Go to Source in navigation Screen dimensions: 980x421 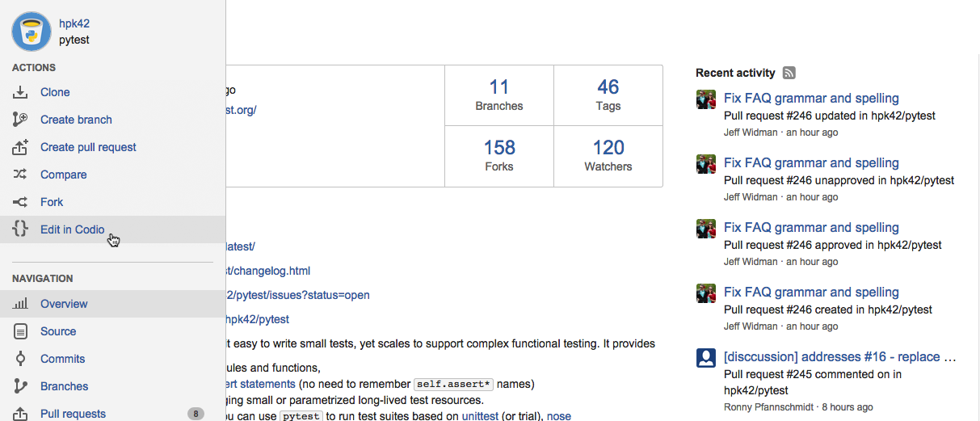[58, 331]
